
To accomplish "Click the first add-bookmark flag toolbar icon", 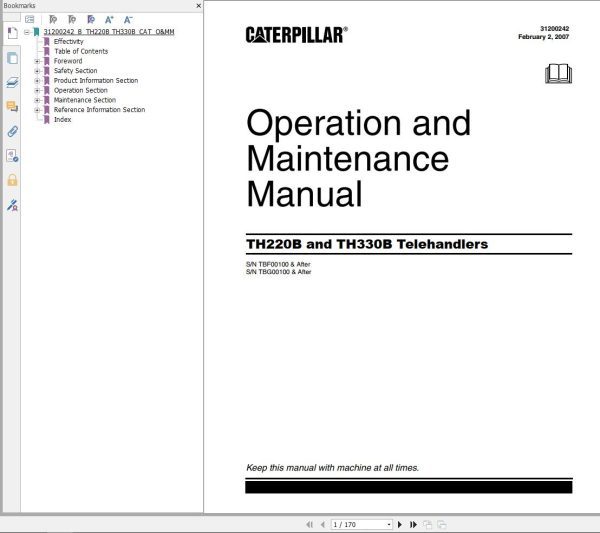I will coord(53,19).
